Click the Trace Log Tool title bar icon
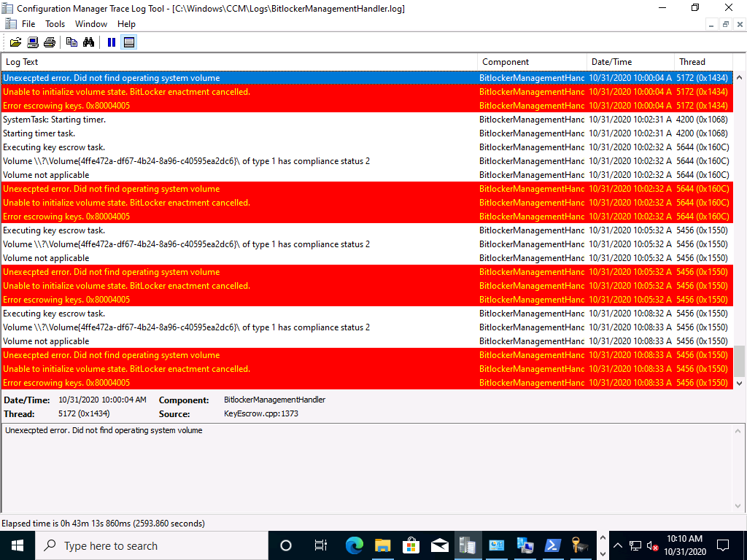The image size is (747, 560). [7, 8]
